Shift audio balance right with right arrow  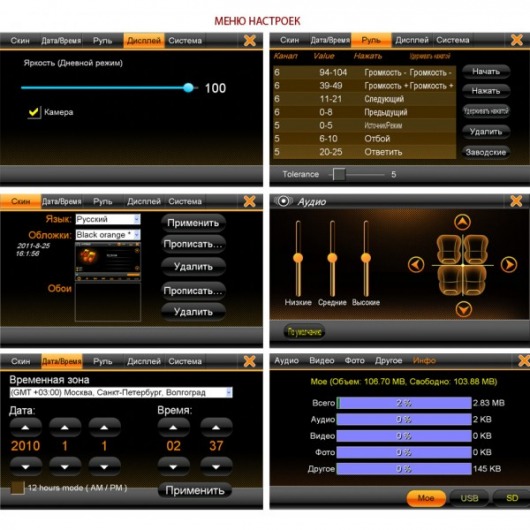509,265
